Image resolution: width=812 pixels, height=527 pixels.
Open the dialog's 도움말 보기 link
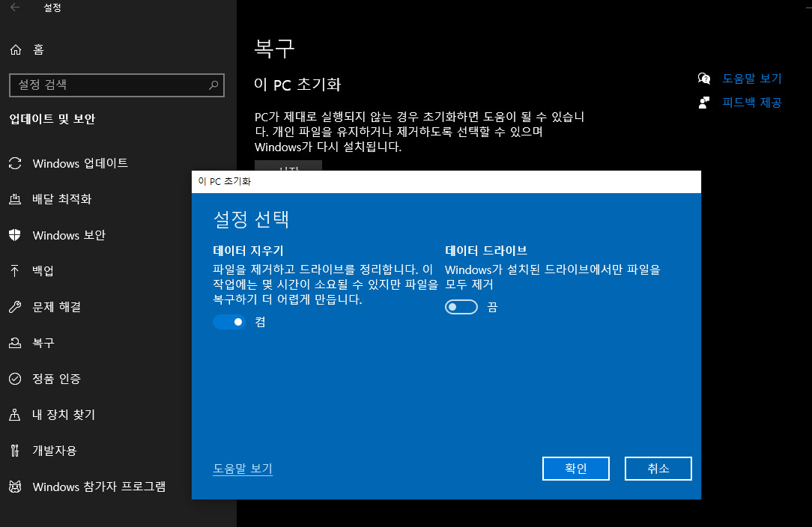tap(242, 469)
